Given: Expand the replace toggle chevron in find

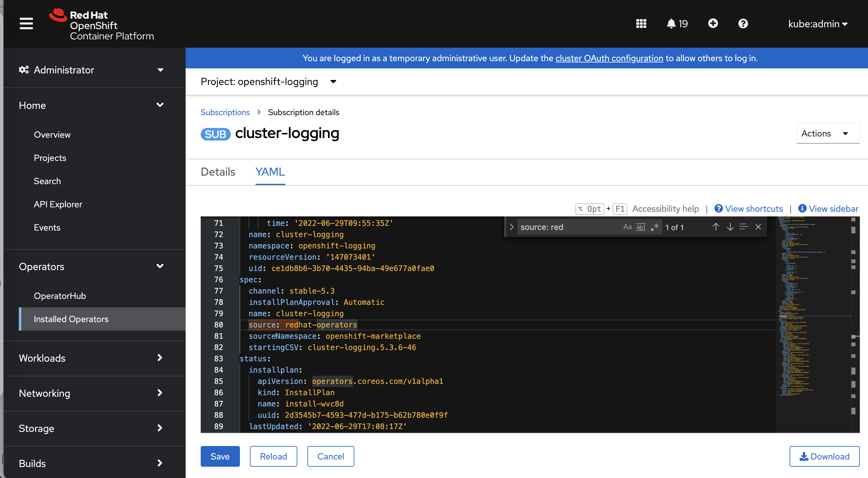Looking at the screenshot, I should pyautogui.click(x=511, y=227).
